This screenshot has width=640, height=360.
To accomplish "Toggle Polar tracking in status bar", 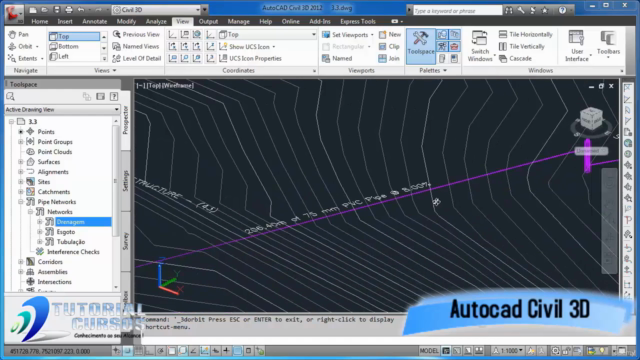I will click(x=161, y=351).
